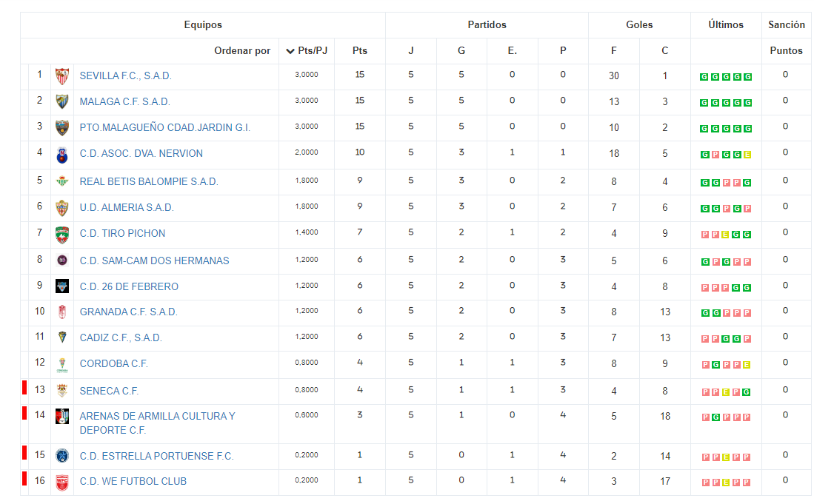Click the C.D. We Futbol Club crest

click(x=61, y=483)
